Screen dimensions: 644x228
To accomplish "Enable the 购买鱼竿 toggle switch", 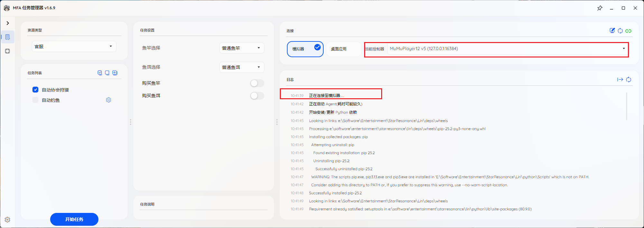I will (x=257, y=83).
